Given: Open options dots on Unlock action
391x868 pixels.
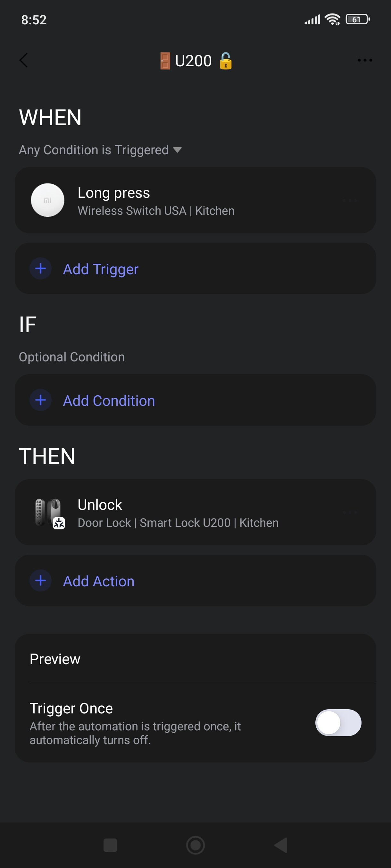Looking at the screenshot, I should pyautogui.click(x=350, y=512).
